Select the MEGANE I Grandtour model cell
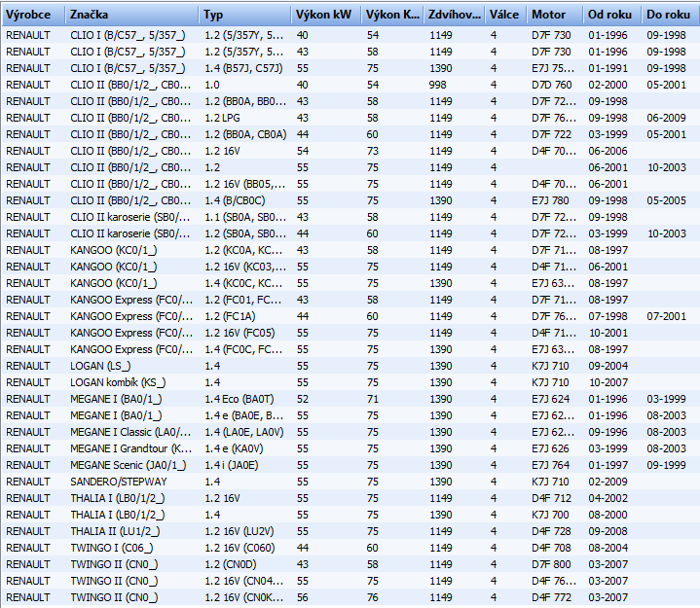The width and height of the screenshot is (700, 608). pos(130,447)
